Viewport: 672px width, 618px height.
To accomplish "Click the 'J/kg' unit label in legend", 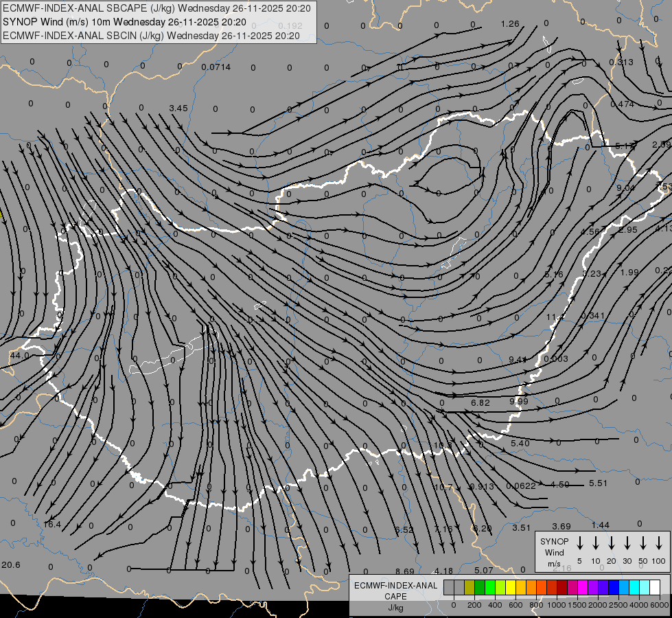I will click(395, 608).
